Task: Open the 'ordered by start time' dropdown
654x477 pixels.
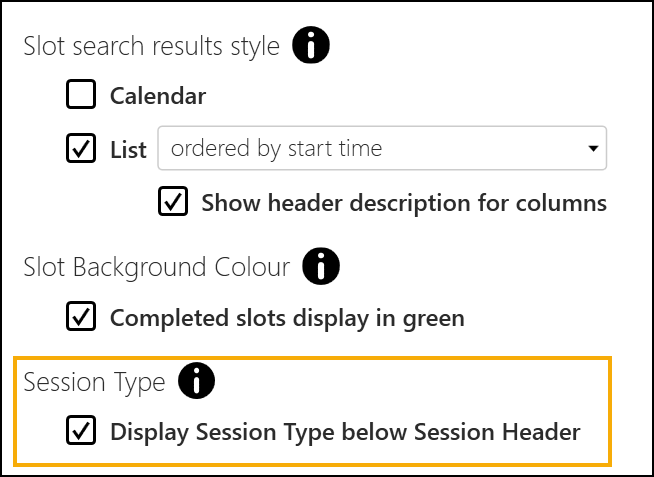Action: (380, 149)
